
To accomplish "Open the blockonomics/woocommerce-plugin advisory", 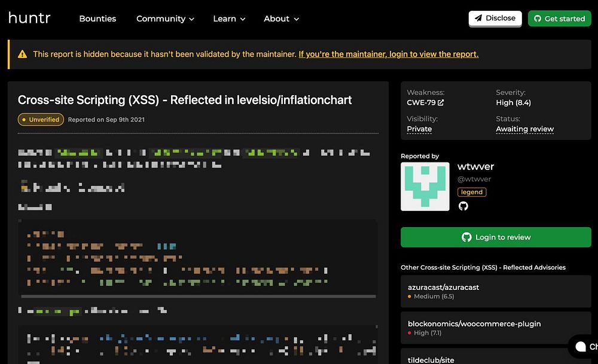I will tap(496, 328).
